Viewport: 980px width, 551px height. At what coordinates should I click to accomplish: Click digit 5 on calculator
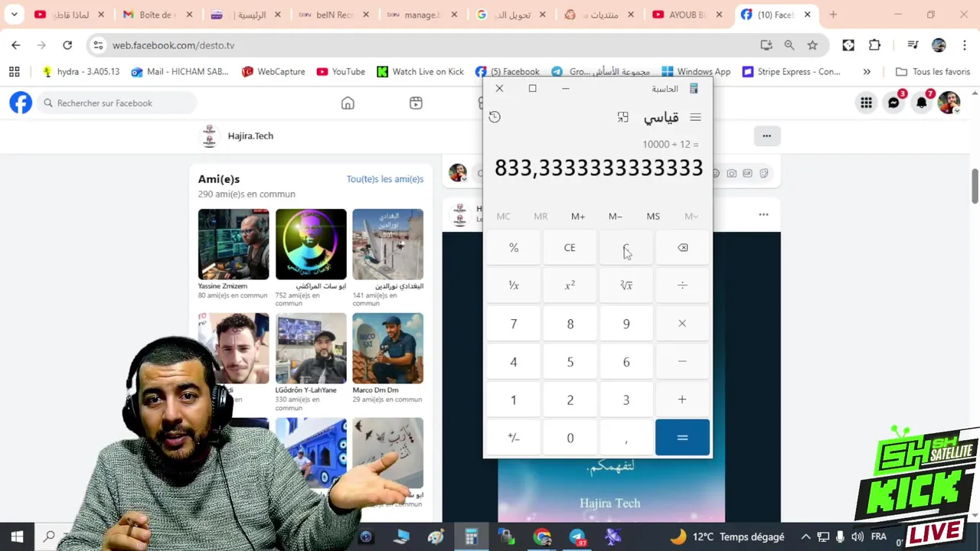tap(570, 361)
